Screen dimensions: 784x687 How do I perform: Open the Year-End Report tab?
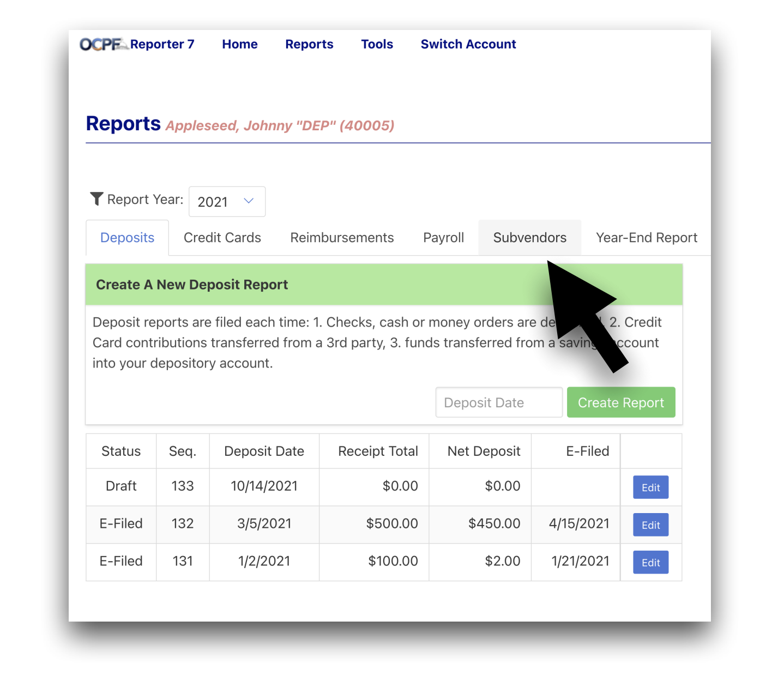[646, 237]
